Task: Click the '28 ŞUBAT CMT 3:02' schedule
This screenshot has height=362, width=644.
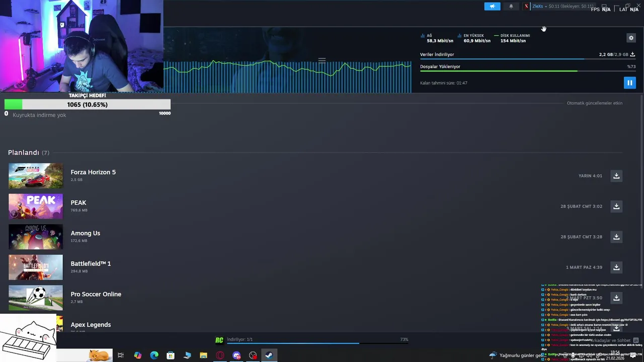Action: (x=581, y=206)
